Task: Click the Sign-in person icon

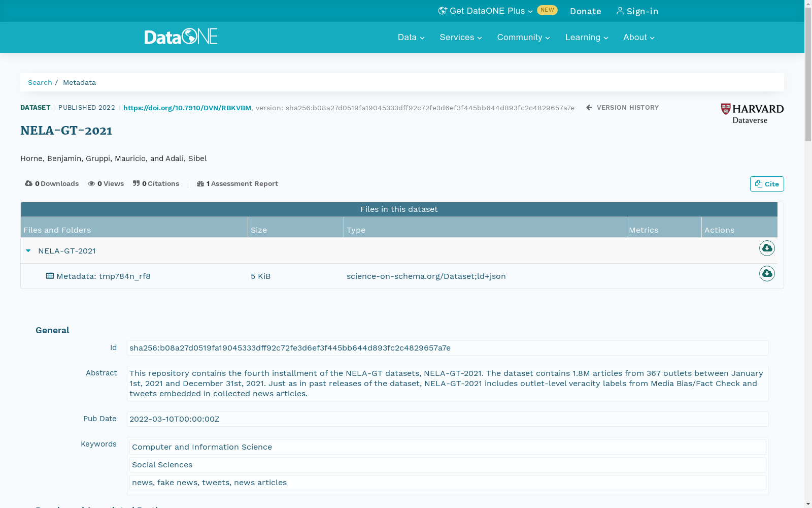Action: pos(620,11)
